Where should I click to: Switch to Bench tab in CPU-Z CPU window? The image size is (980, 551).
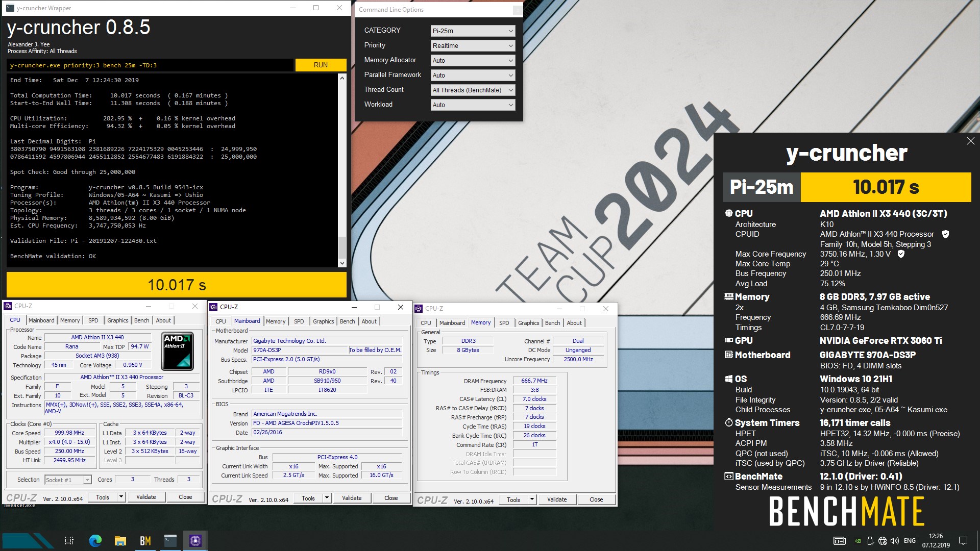pos(142,320)
